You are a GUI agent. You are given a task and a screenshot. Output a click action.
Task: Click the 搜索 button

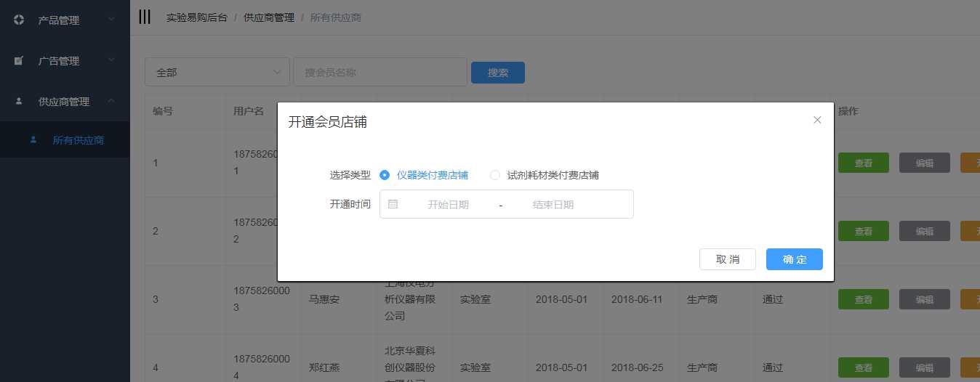point(498,73)
